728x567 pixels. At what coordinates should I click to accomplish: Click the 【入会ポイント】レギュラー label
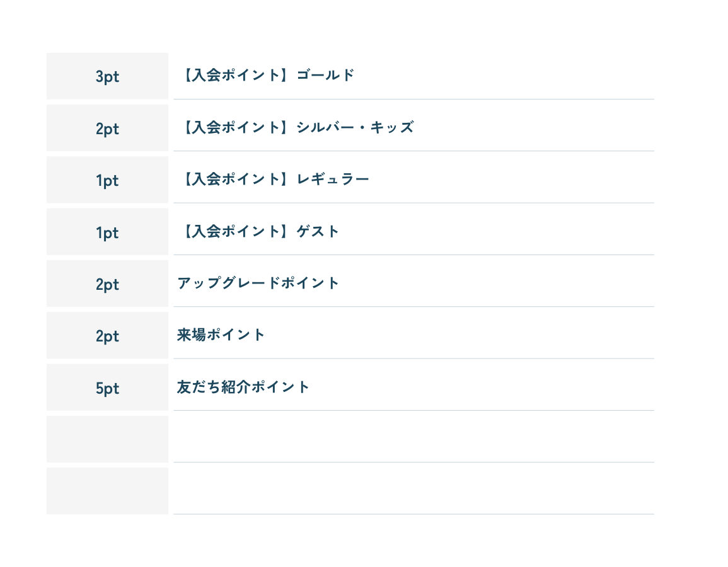pyautogui.click(x=274, y=180)
